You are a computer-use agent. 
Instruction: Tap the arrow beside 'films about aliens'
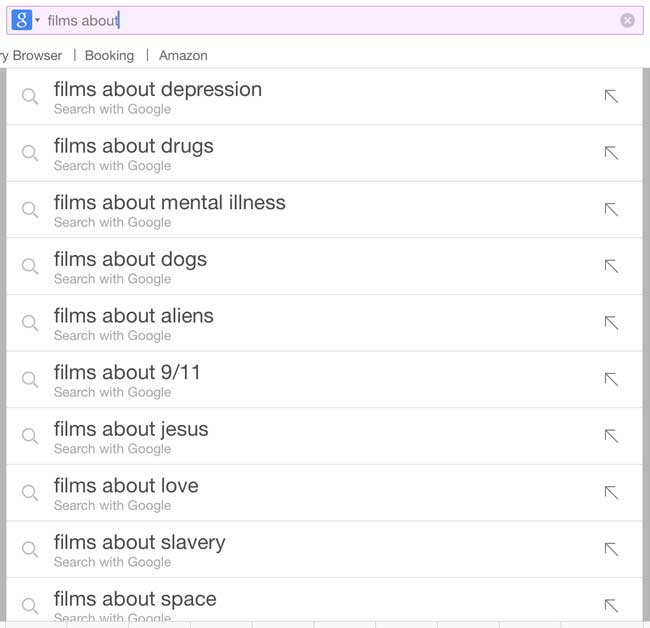click(x=611, y=323)
